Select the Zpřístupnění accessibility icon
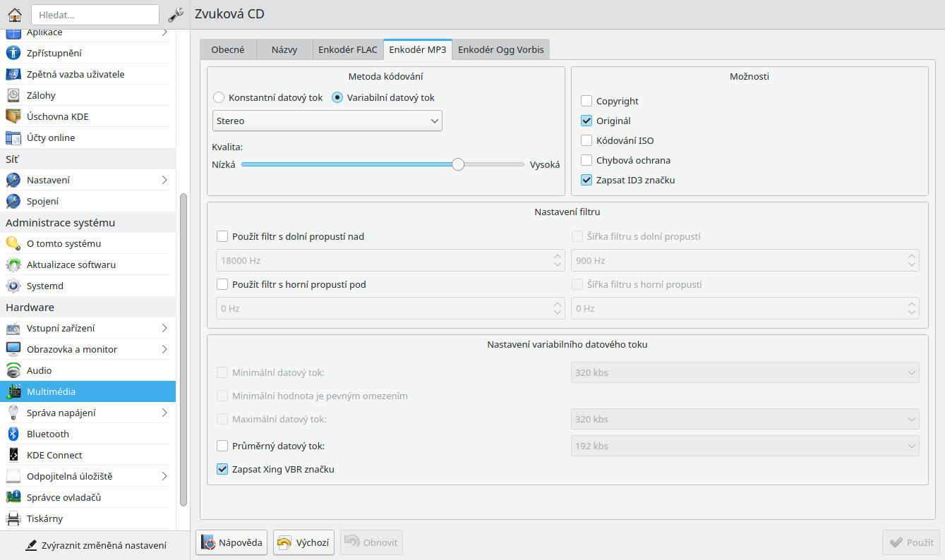The height and width of the screenshot is (560, 945). point(13,53)
